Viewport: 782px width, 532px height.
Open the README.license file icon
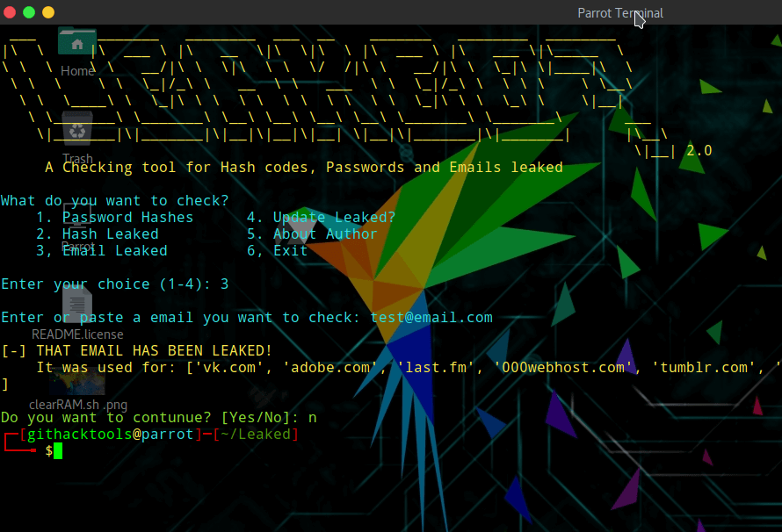77,304
